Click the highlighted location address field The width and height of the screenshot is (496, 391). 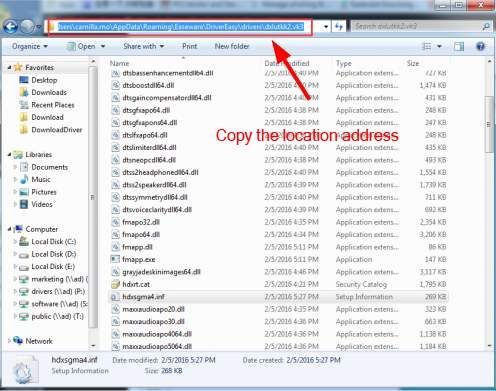click(x=180, y=27)
